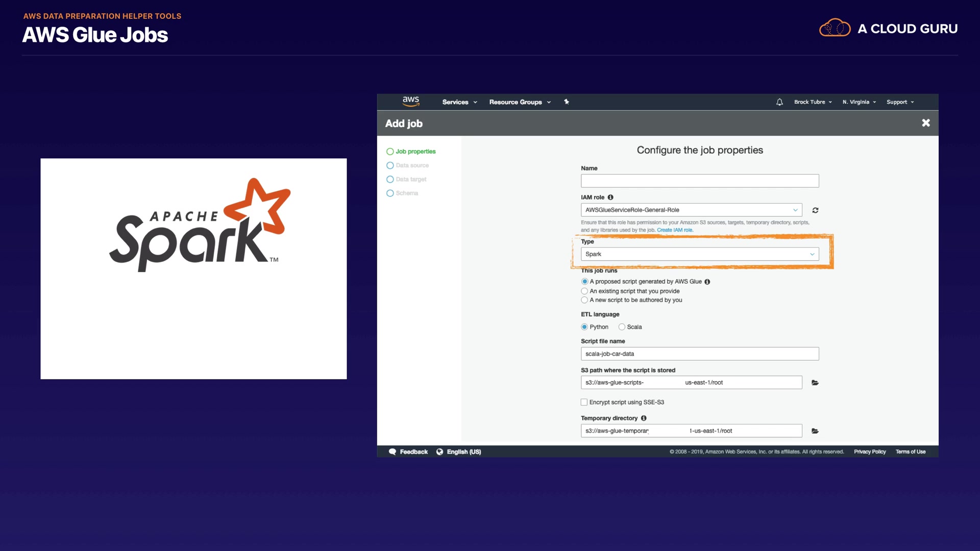
Task: Enable Encrypt script using SSE-S3
Action: [x=584, y=403]
